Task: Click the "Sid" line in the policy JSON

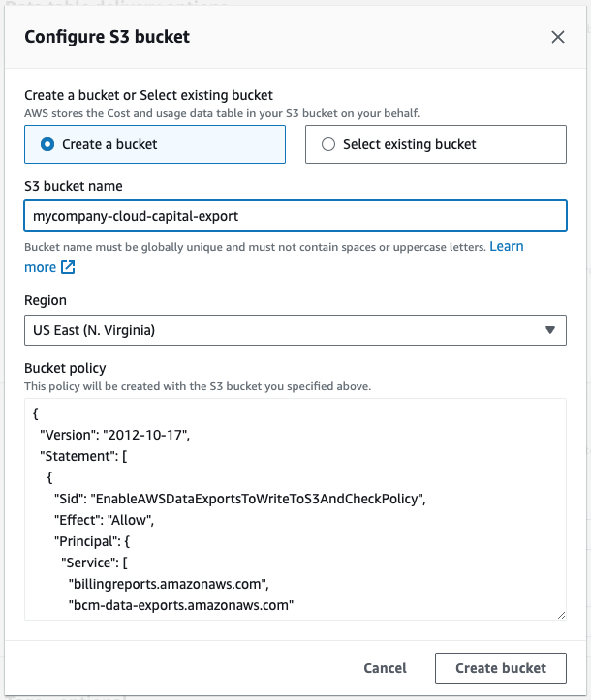Action: [x=240, y=499]
